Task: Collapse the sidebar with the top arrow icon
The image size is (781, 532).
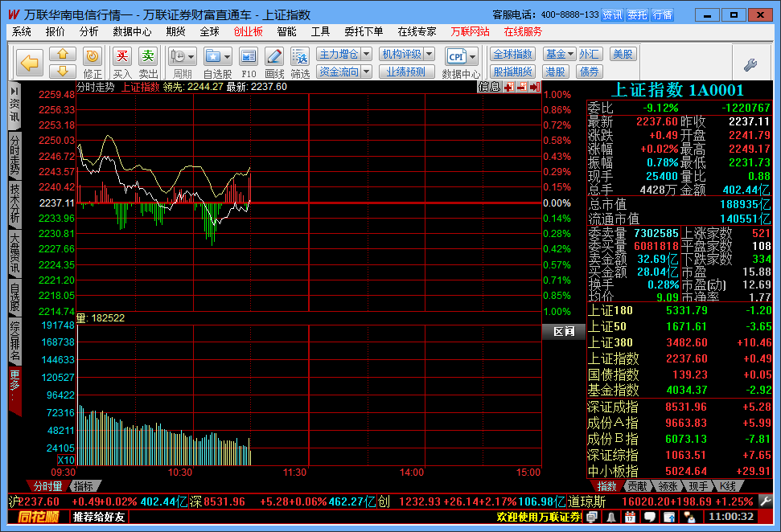Action: [x=14, y=91]
